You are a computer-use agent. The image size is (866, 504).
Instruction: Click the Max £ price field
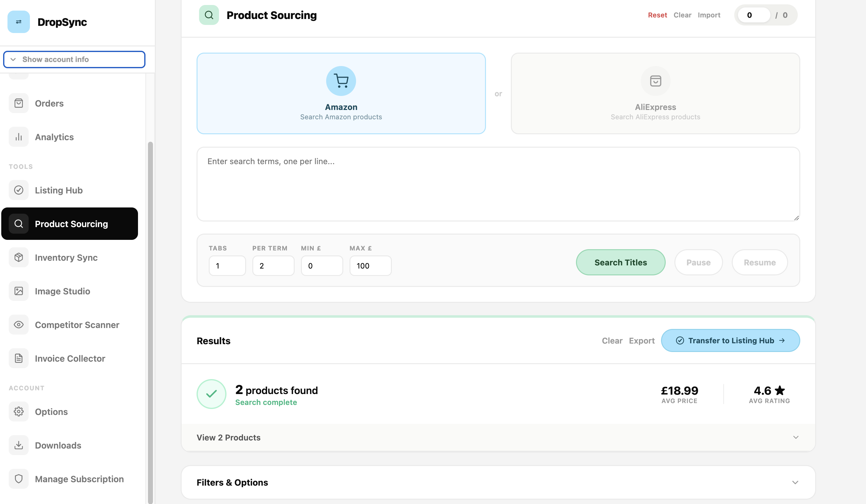click(x=370, y=266)
